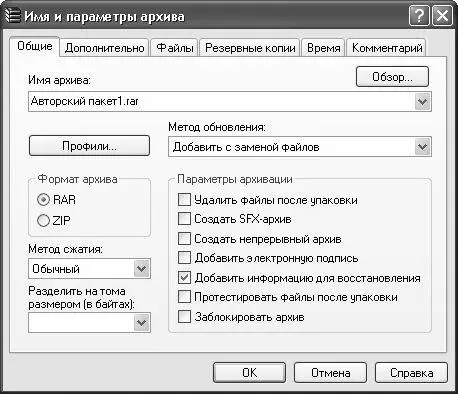Close the archive parameters dialog
The image size is (458, 394).
click(442, 16)
